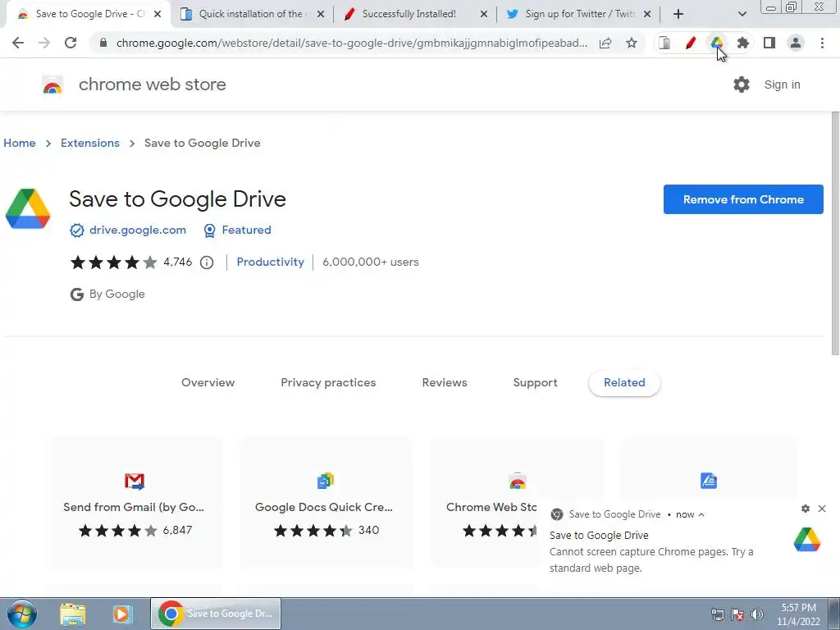Viewport: 840px width, 630px height.
Task: Click the forward navigation arrow
Action: [x=44, y=43]
